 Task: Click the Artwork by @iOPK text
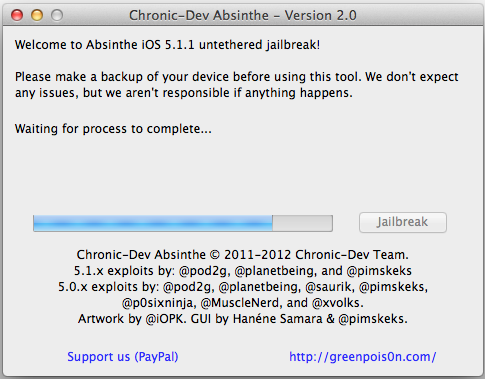[x=132, y=319]
